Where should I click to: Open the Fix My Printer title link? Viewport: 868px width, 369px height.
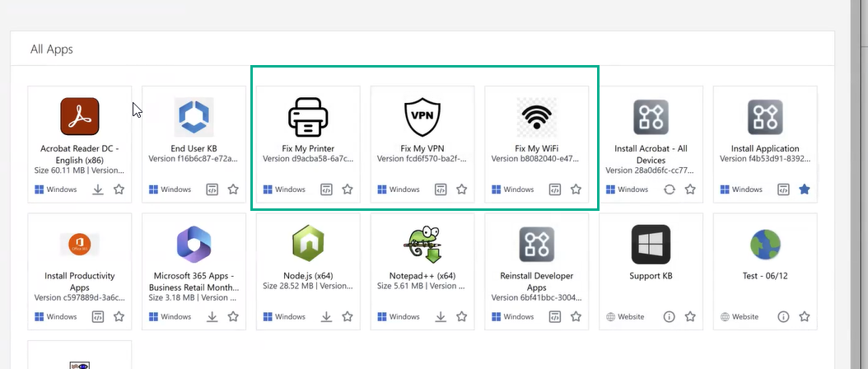[308, 148]
